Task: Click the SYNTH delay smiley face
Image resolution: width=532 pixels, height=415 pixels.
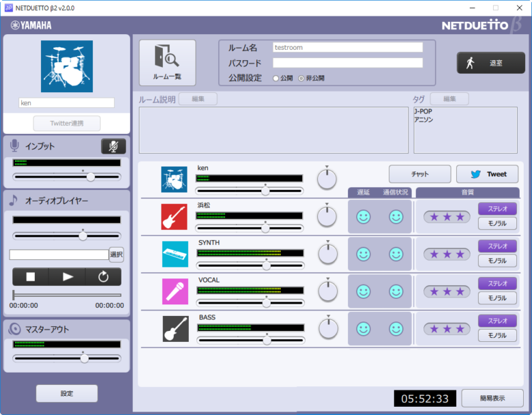Action: 364,254
